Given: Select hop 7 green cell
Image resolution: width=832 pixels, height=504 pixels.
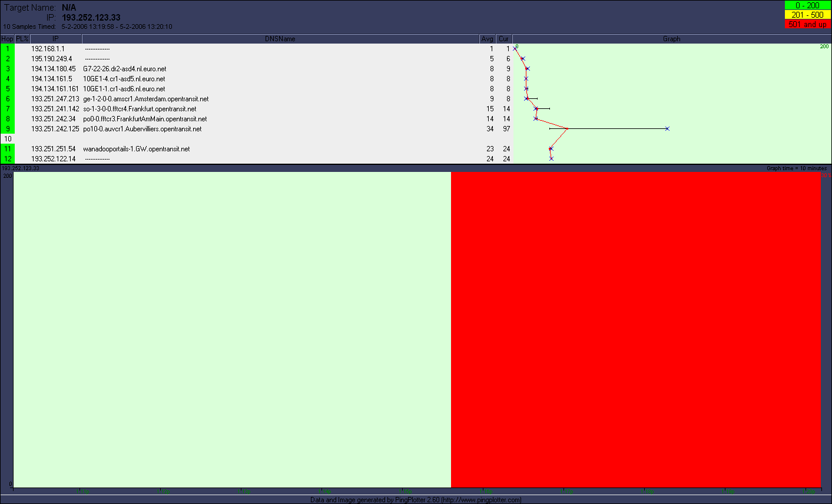Looking at the screenshot, I should point(8,109).
